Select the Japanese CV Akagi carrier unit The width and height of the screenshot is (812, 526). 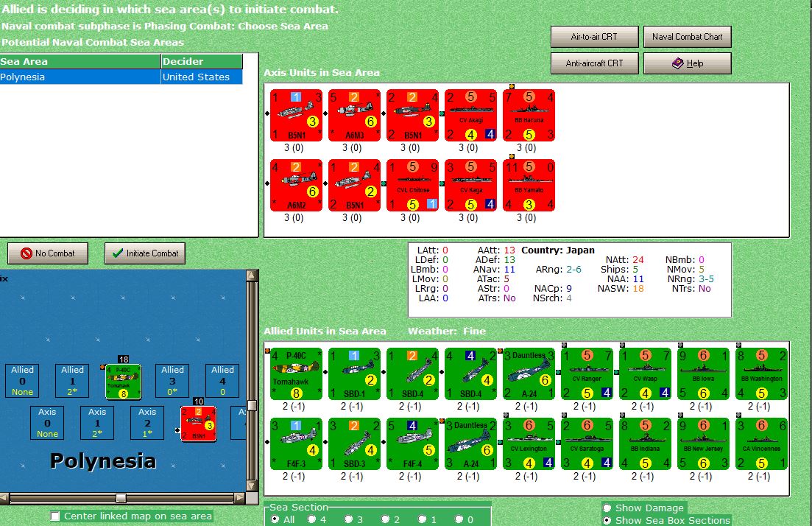470,115
